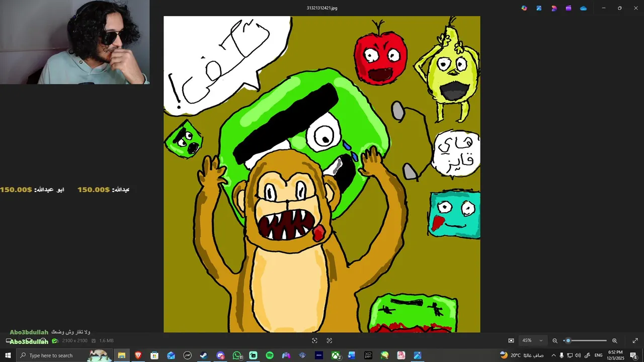644x362 pixels.
Task: Click the fit-to-window icon below the image
Action: [x=314, y=340]
